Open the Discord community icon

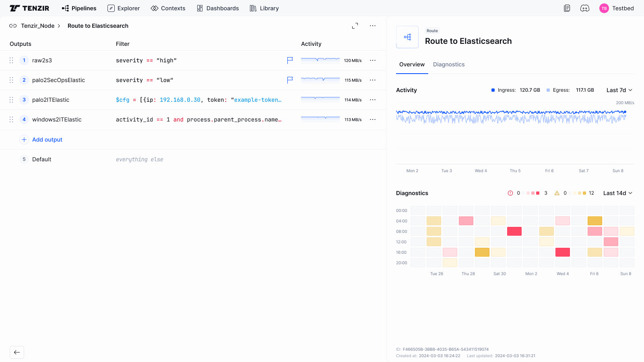pyautogui.click(x=584, y=8)
